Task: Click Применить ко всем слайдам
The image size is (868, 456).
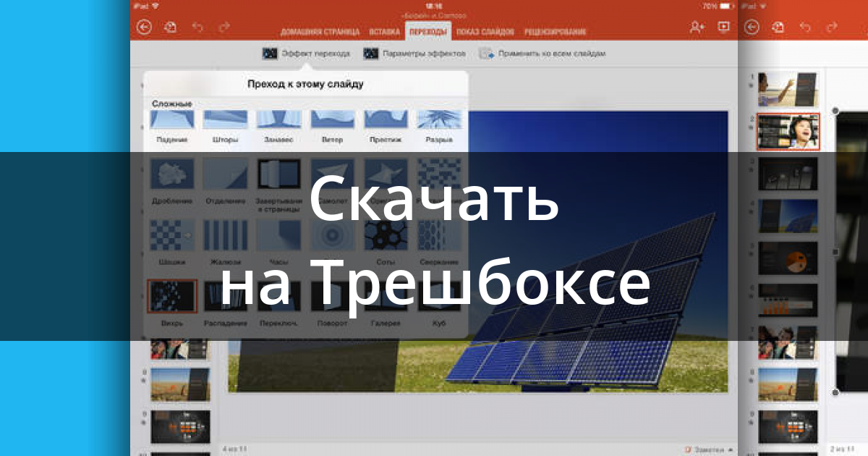Action: coord(542,54)
